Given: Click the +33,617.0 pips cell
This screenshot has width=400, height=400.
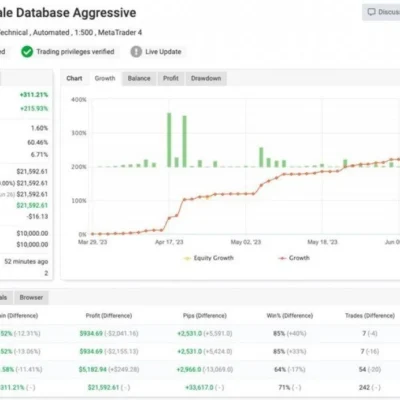Looking at the screenshot, I should 199,387.
